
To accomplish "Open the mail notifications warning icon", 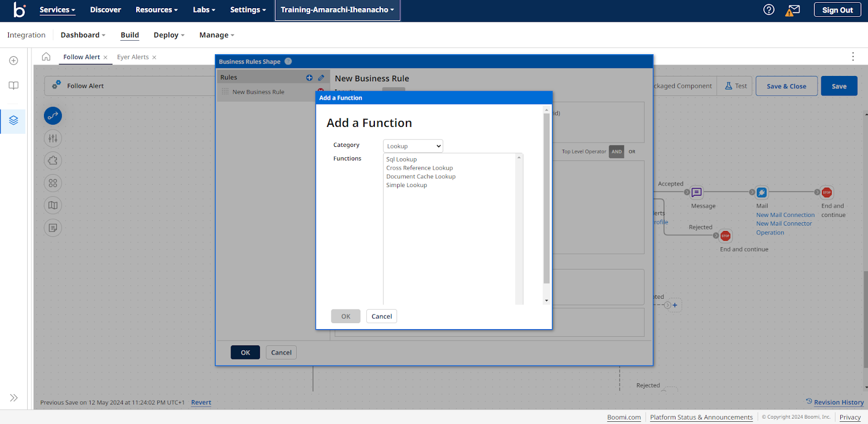I will point(793,10).
